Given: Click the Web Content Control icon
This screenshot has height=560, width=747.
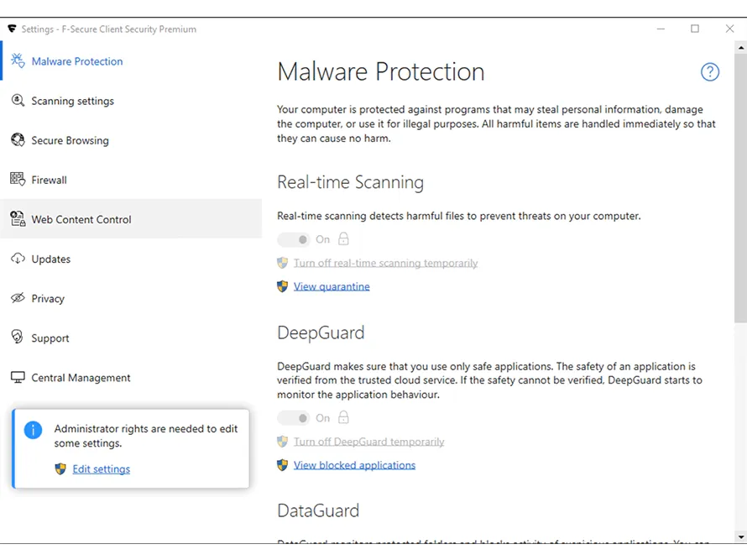Looking at the screenshot, I should pos(18,219).
